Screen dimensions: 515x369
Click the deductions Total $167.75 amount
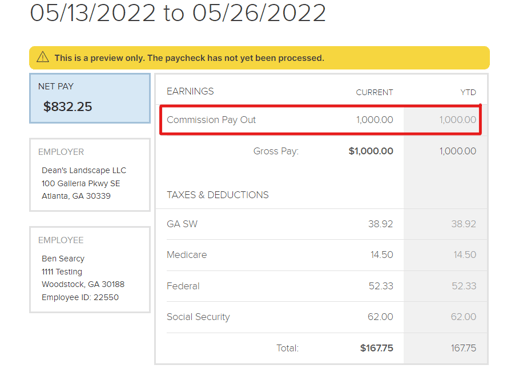pyautogui.click(x=377, y=348)
